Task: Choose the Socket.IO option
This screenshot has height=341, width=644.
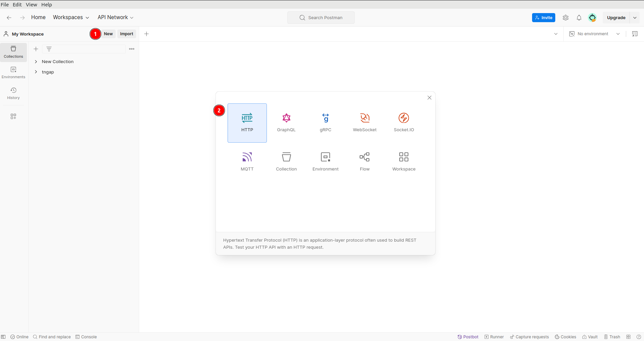Action: click(404, 123)
